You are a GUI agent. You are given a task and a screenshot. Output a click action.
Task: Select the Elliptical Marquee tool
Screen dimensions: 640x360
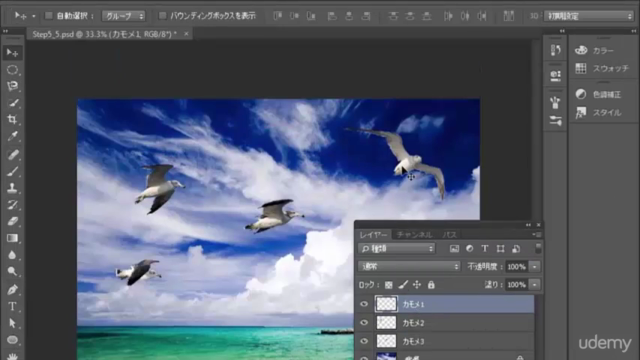(12, 70)
